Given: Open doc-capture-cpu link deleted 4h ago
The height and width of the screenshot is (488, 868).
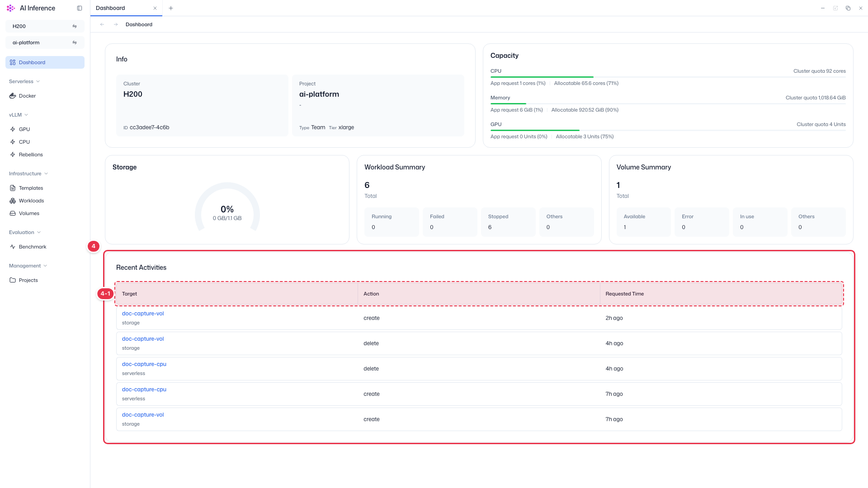Looking at the screenshot, I should (144, 364).
